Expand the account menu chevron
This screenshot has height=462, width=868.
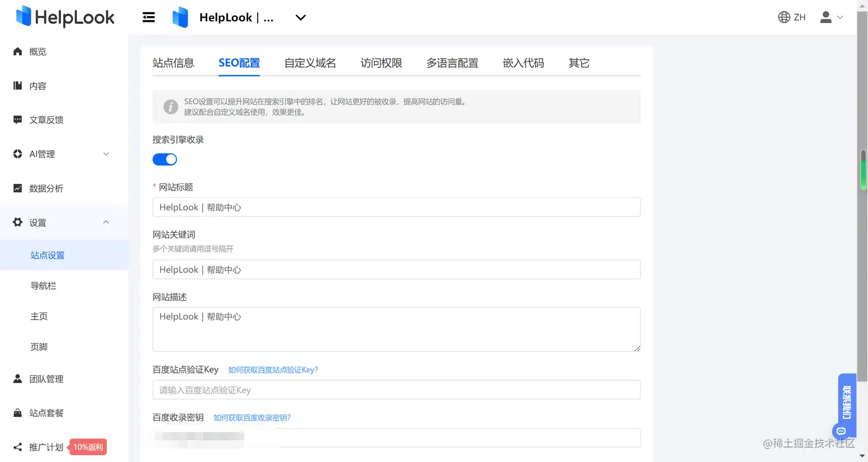point(840,17)
